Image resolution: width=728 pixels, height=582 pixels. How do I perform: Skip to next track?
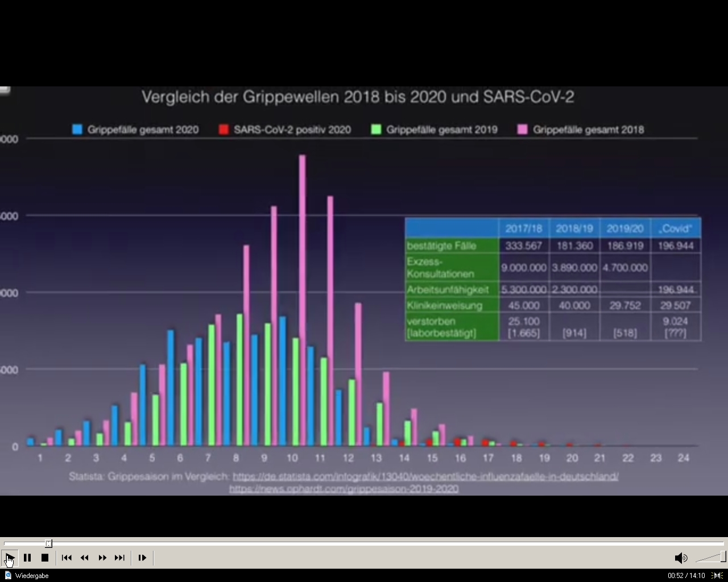tap(119, 558)
